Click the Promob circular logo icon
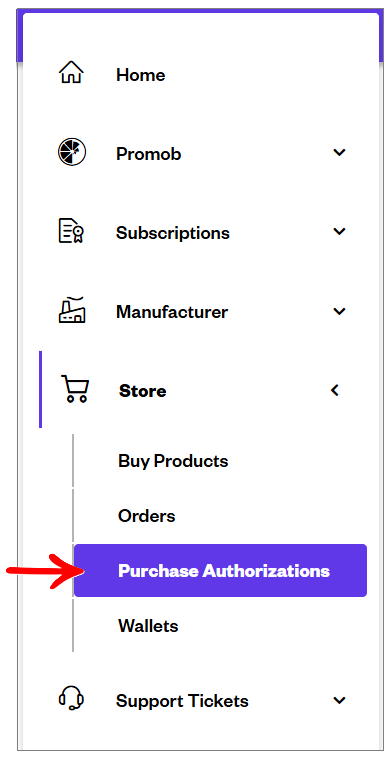Image resolution: width=390 pixels, height=761 pixels. [x=71, y=152]
